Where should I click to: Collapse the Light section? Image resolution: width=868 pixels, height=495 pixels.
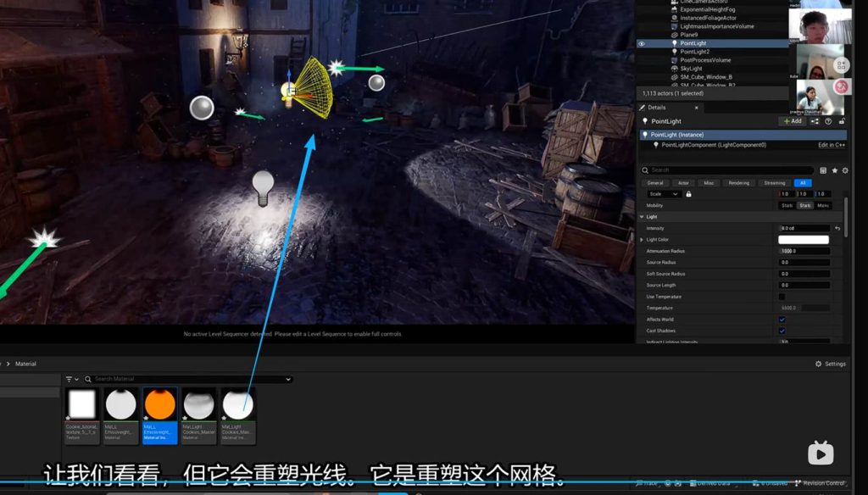tap(642, 217)
